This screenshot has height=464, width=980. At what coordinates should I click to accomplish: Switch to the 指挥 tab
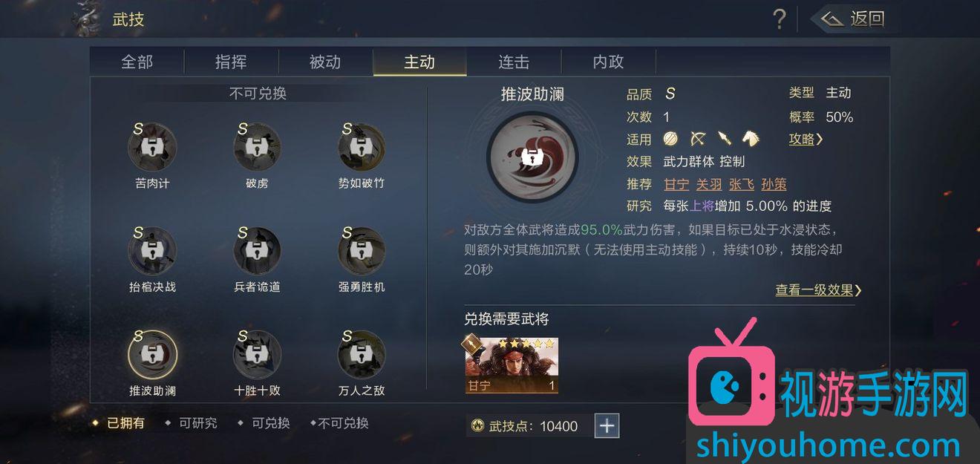point(231,62)
